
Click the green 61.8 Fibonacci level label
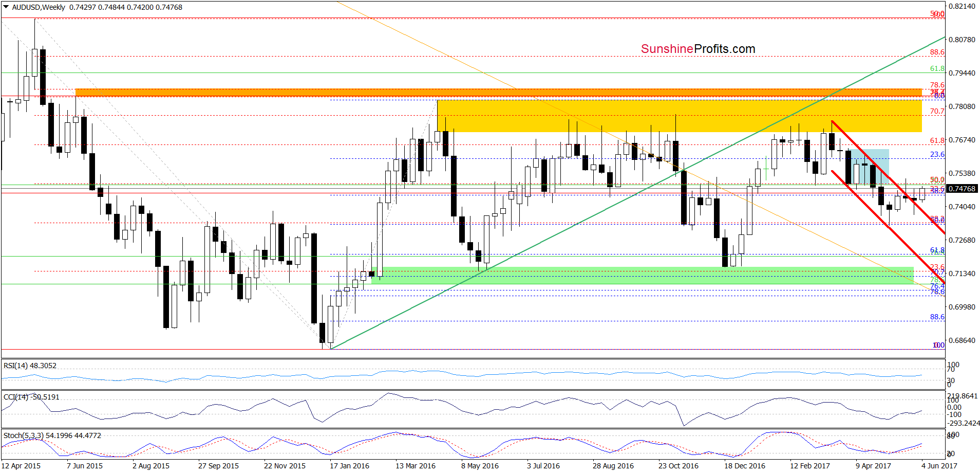pos(937,68)
